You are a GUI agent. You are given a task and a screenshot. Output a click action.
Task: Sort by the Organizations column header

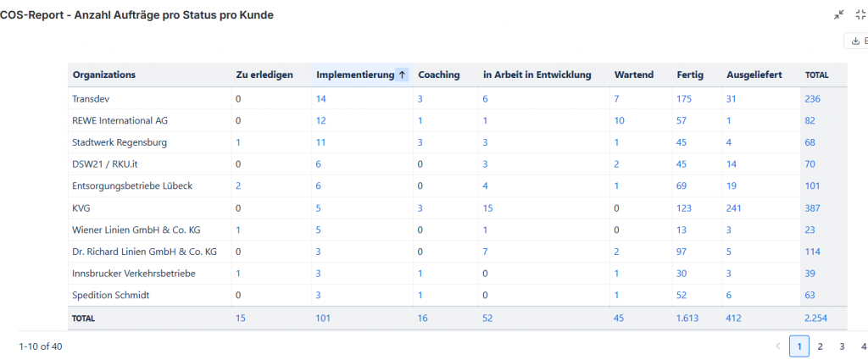tap(104, 75)
